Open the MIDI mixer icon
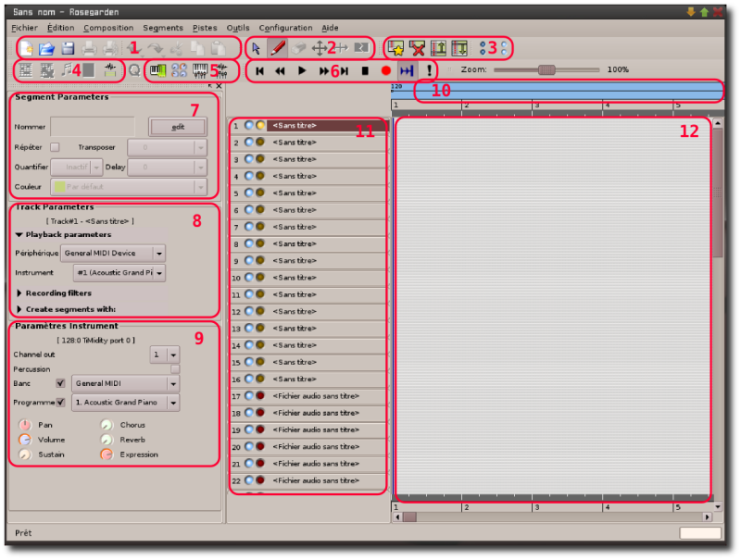The height and width of the screenshot is (560, 741). (x=200, y=71)
